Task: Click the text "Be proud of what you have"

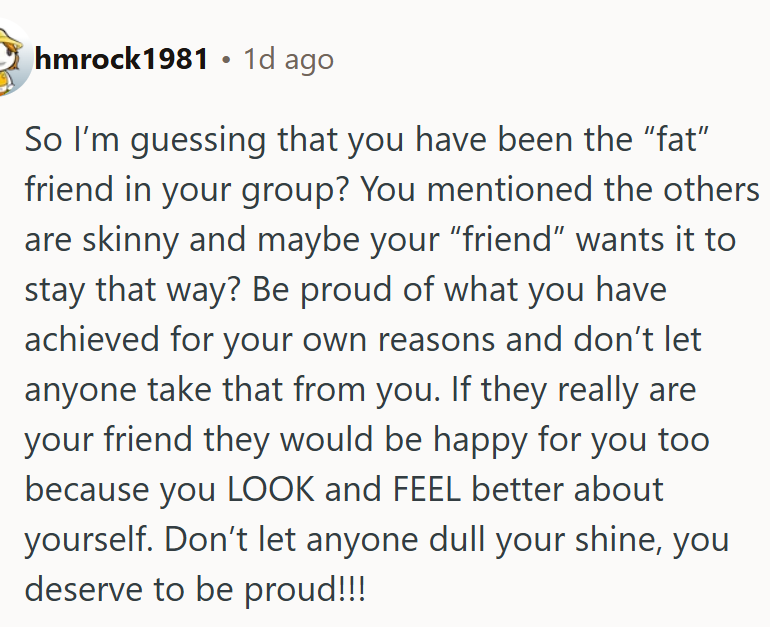Action: pyautogui.click(x=459, y=290)
